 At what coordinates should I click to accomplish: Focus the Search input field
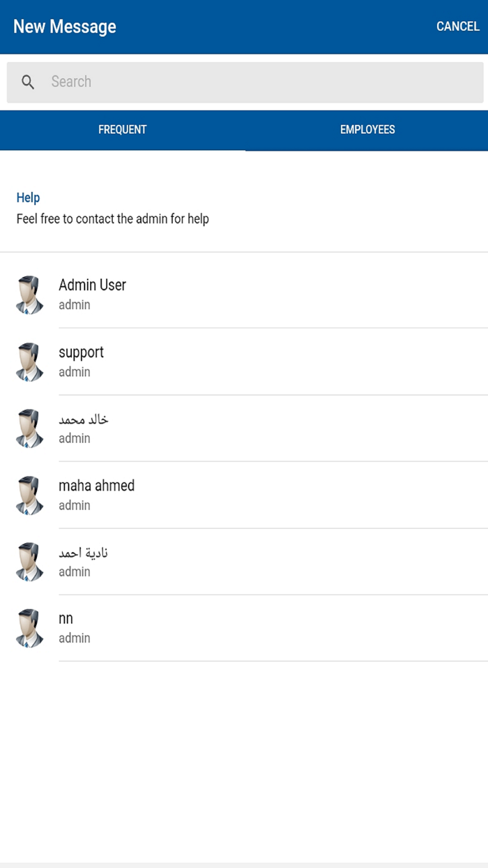click(x=258, y=82)
